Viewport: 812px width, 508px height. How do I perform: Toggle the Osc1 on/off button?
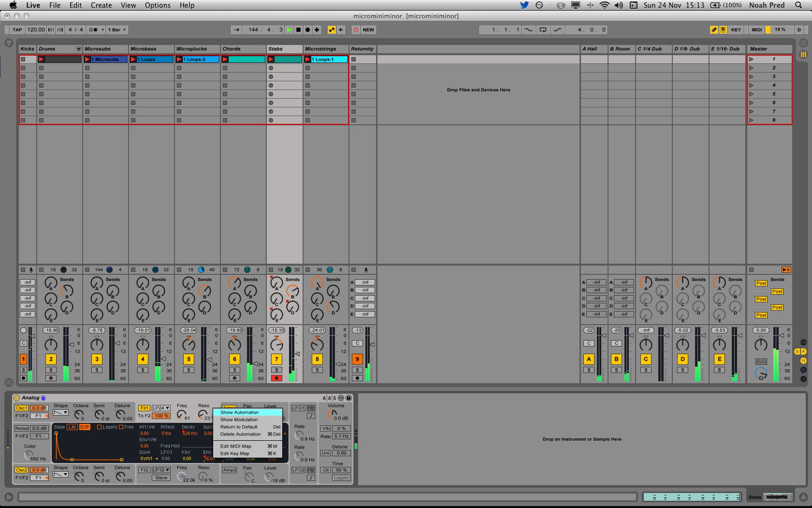(21, 408)
